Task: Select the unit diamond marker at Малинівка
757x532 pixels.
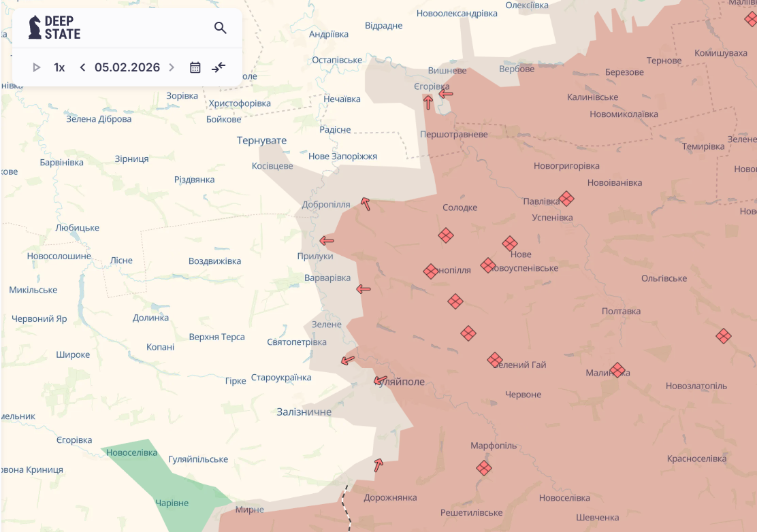Action: click(617, 370)
